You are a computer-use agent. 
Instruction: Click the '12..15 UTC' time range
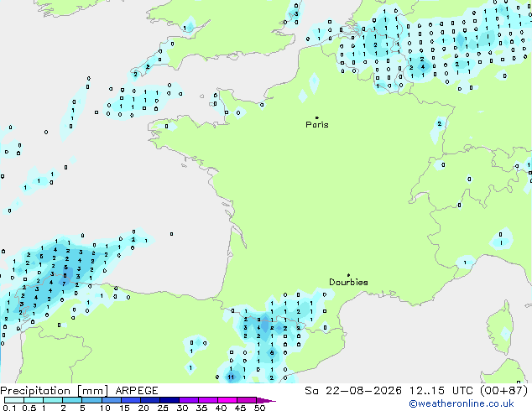441,391
